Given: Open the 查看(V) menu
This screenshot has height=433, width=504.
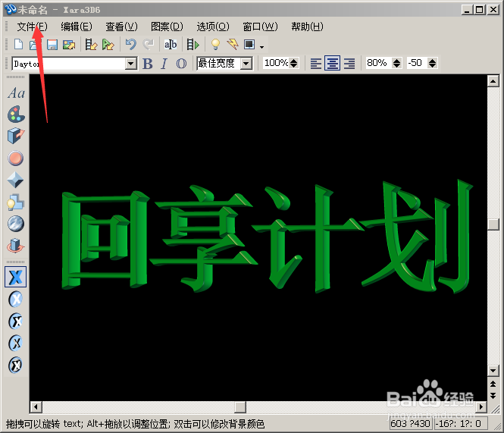Looking at the screenshot, I should (121, 27).
